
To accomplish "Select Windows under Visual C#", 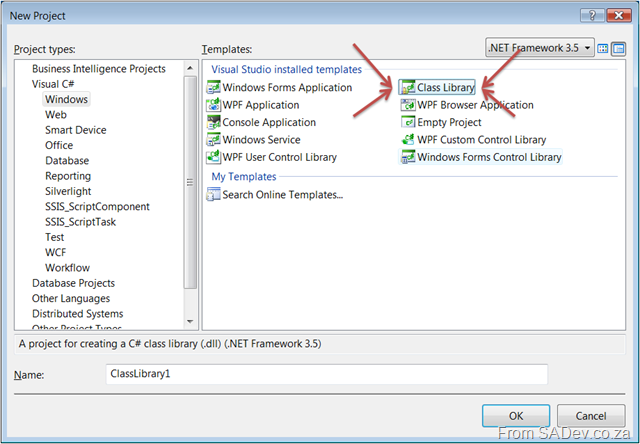I will 66,99.
